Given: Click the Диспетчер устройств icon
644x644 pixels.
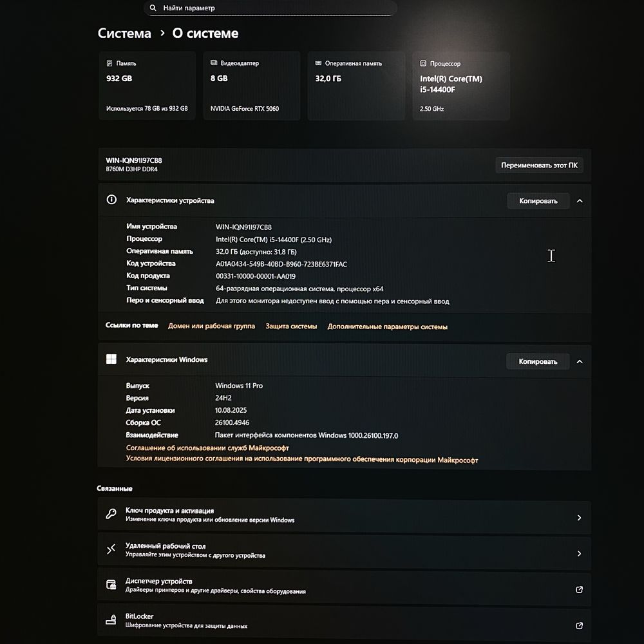Looking at the screenshot, I should (111, 585).
